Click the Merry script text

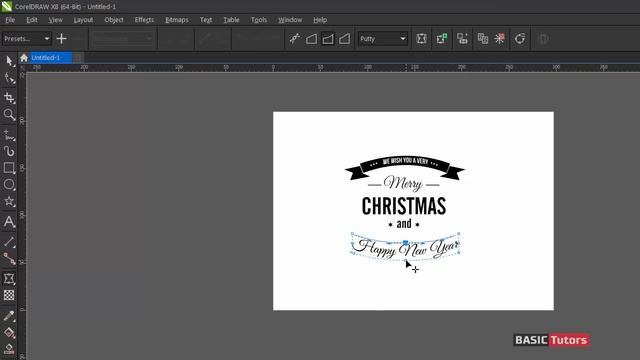(403, 183)
